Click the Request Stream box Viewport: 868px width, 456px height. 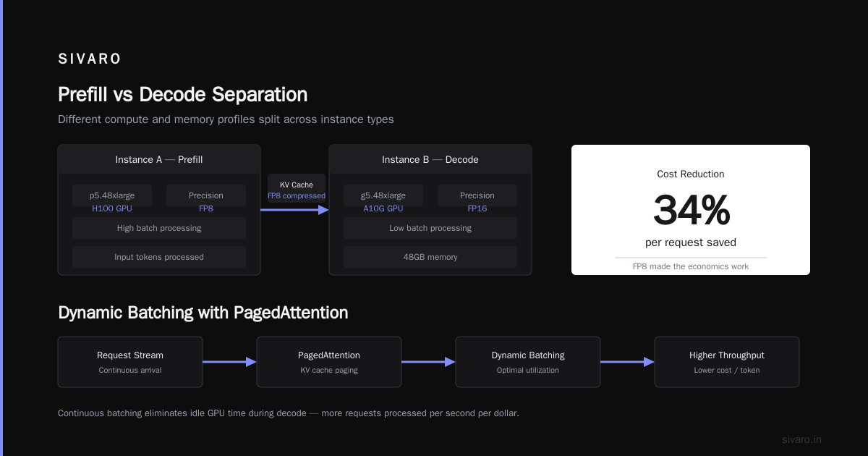tap(130, 362)
